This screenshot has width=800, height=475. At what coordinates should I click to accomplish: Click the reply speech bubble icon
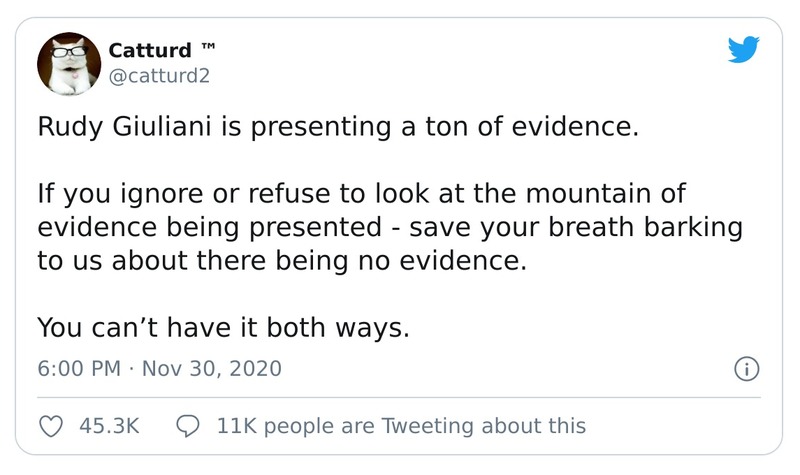[188, 425]
